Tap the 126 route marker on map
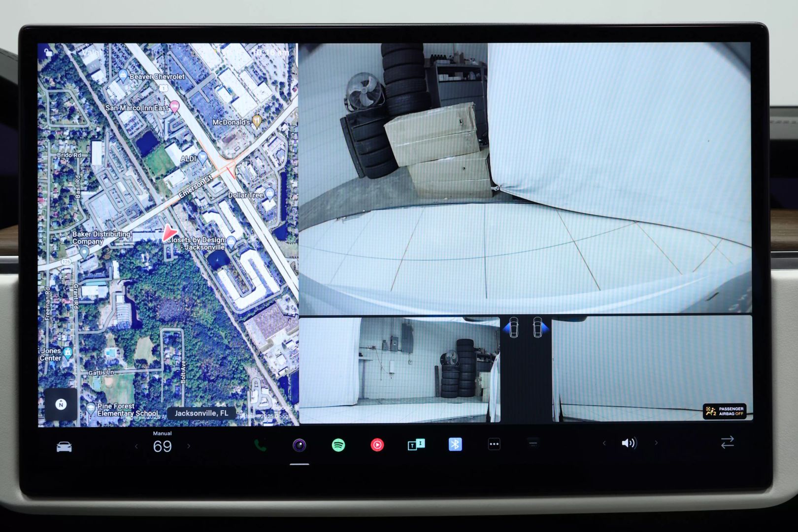The width and height of the screenshot is (798, 532). [66, 262]
